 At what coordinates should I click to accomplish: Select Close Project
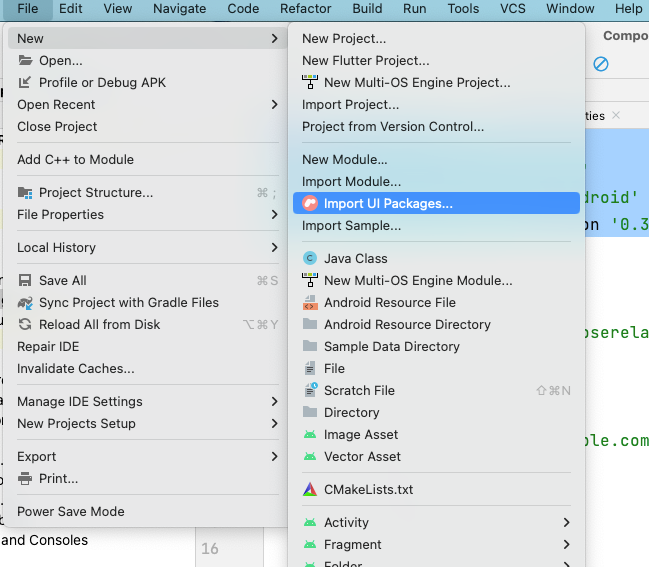(147, 126)
